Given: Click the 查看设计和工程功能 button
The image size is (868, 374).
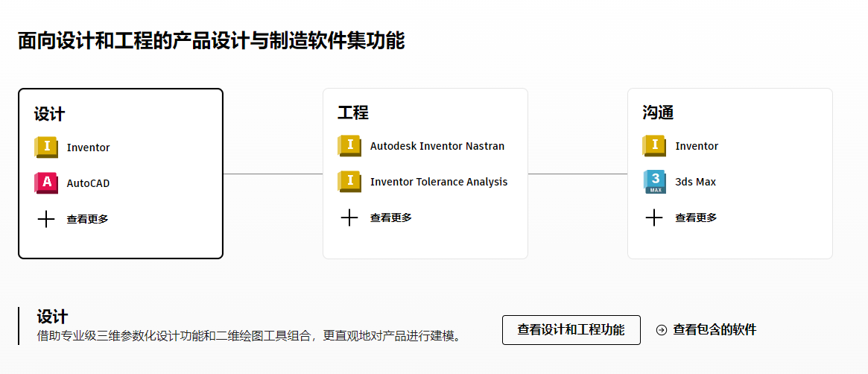Looking at the screenshot, I should [x=571, y=330].
